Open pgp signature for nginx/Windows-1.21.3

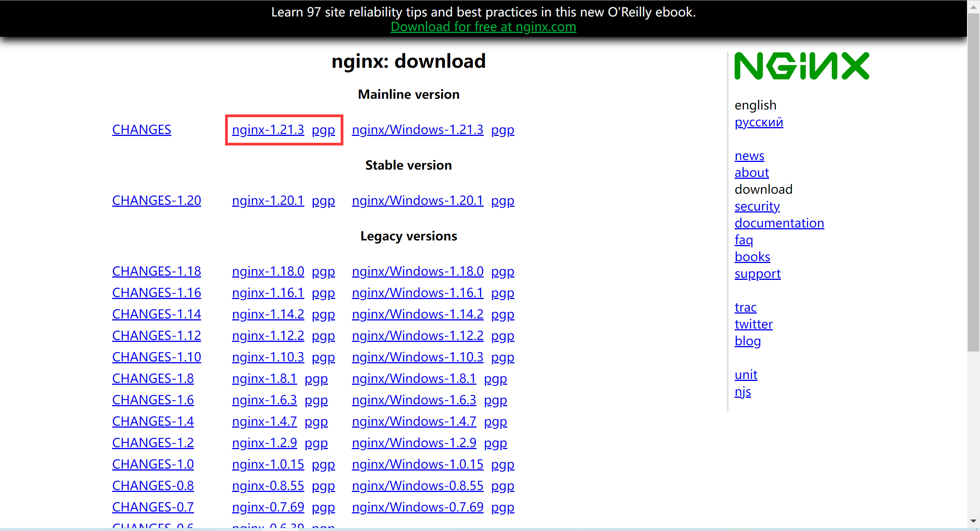(502, 130)
